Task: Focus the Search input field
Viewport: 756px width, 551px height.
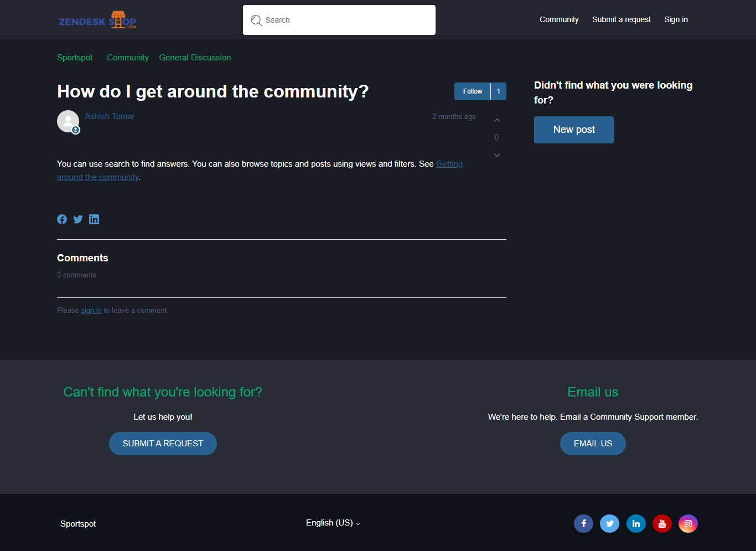Action: pyautogui.click(x=339, y=20)
